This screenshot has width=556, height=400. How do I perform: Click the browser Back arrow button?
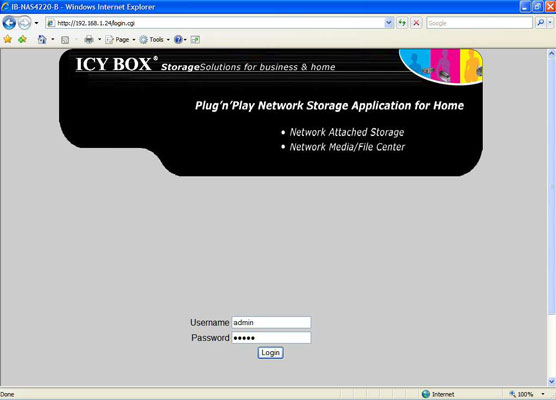point(9,23)
